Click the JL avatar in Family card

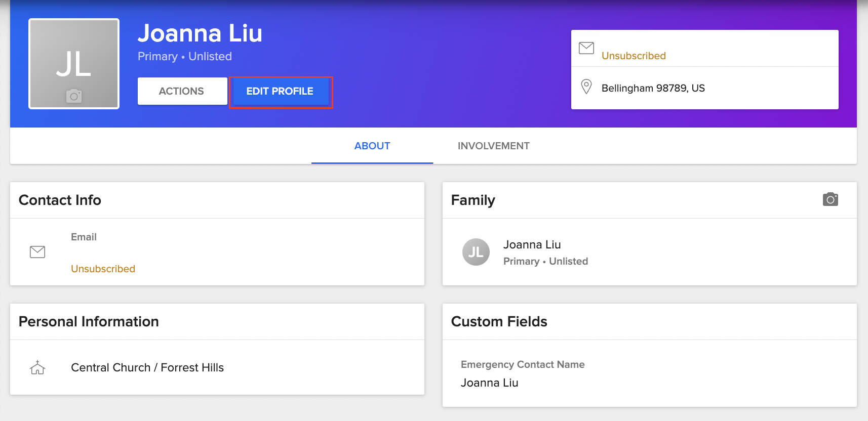click(x=476, y=252)
